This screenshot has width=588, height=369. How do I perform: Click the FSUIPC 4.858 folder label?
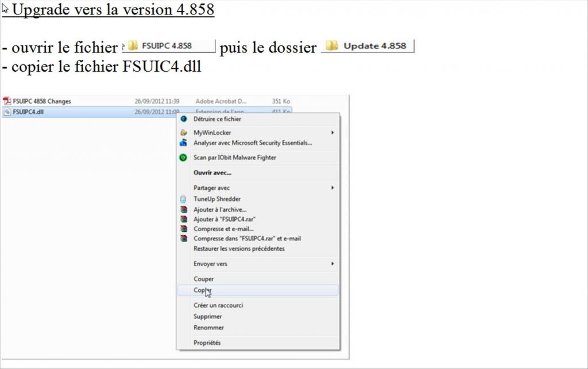167,46
